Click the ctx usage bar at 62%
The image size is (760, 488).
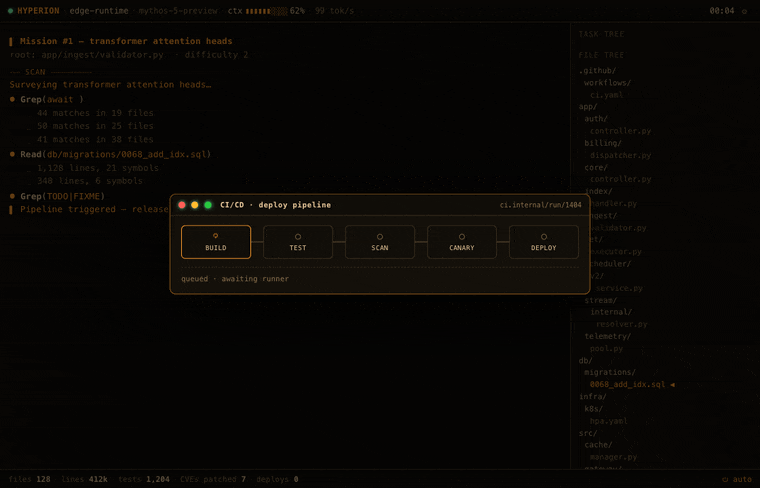[267, 11]
